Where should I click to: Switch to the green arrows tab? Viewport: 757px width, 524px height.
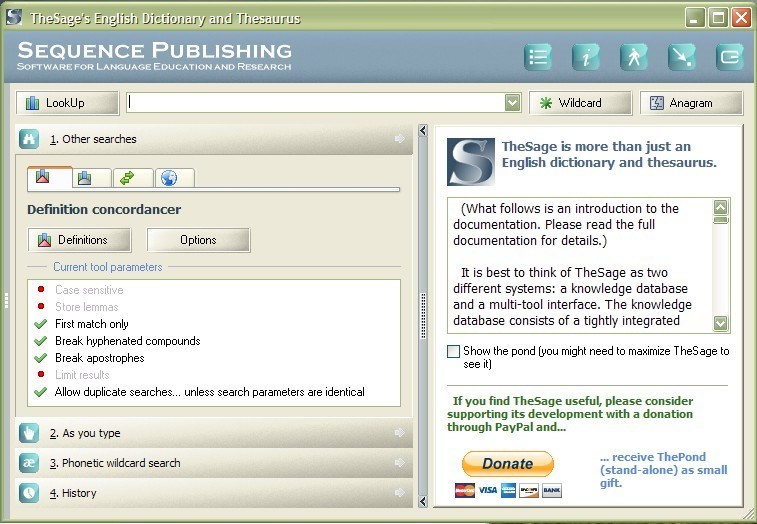coord(133,178)
